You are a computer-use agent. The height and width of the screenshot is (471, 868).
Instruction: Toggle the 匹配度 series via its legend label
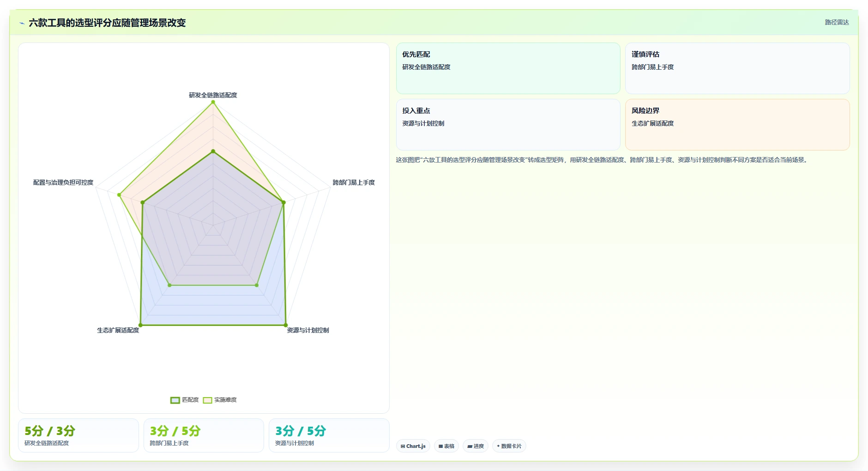point(190,400)
